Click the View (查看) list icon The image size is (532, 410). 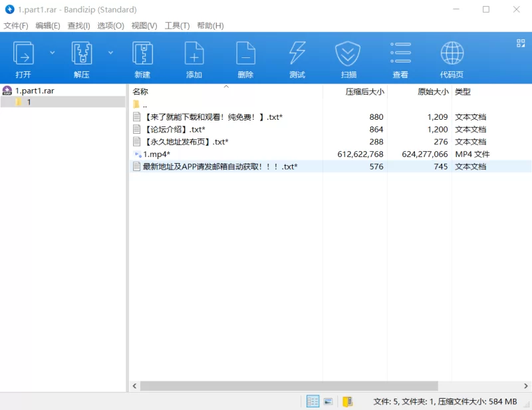400,53
